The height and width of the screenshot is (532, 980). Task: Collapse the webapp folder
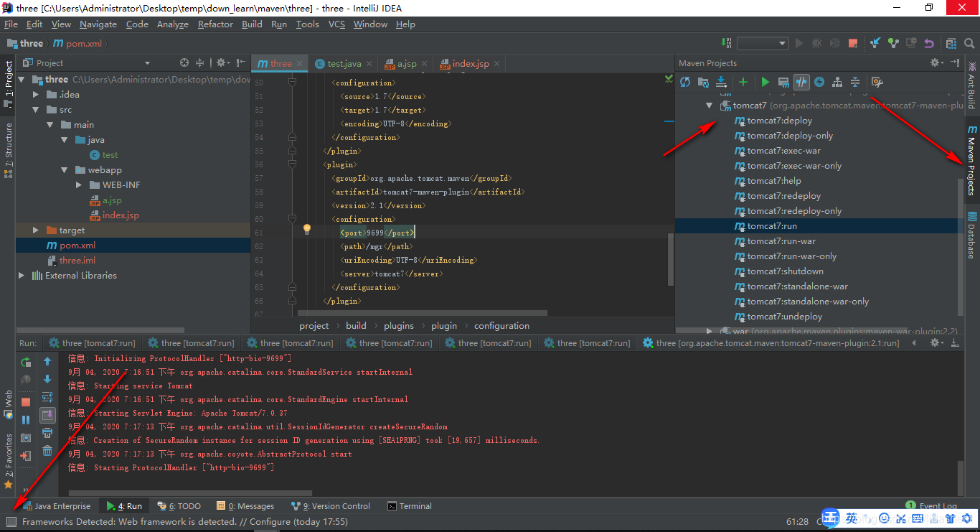(64, 170)
